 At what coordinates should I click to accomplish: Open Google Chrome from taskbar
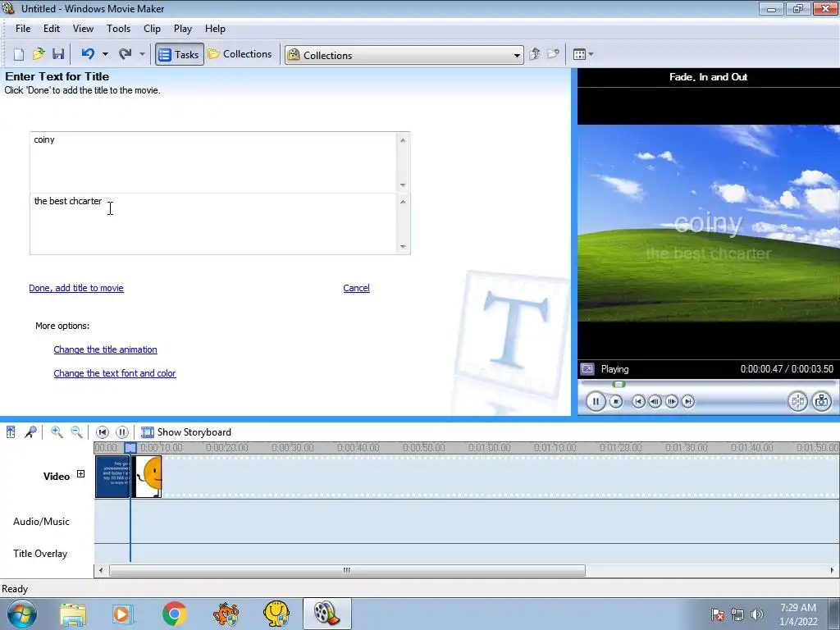coord(174,614)
